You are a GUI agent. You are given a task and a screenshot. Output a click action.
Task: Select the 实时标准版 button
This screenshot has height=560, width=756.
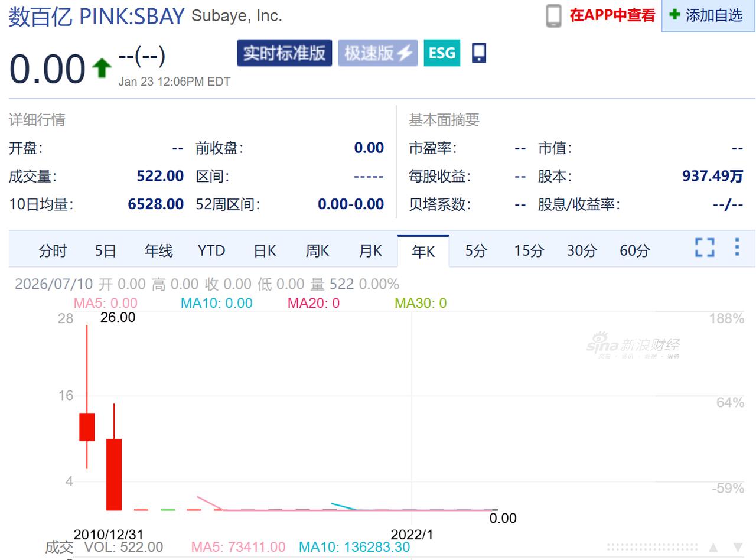(x=284, y=53)
